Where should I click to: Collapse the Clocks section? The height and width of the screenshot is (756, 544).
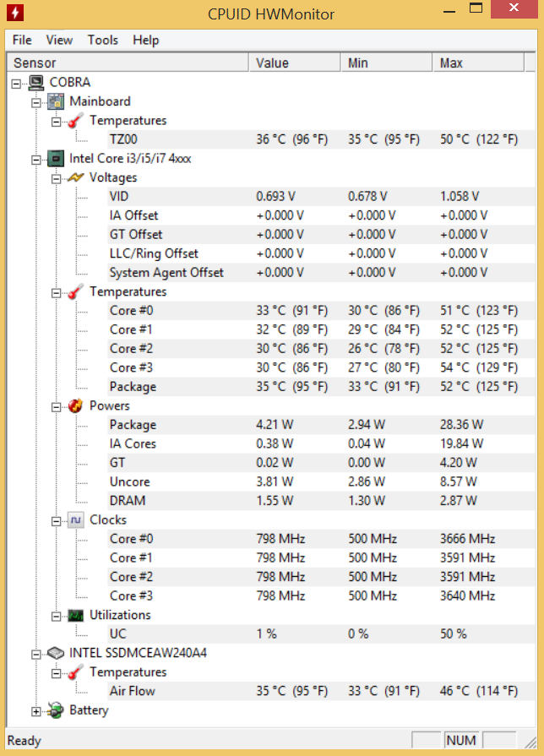point(56,520)
